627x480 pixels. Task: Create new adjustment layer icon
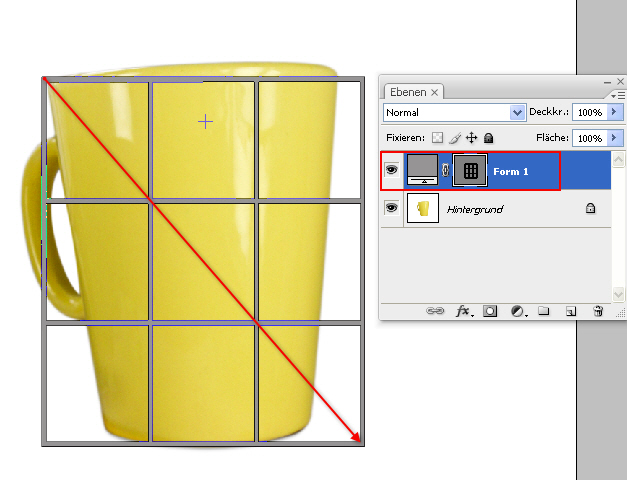click(x=518, y=311)
